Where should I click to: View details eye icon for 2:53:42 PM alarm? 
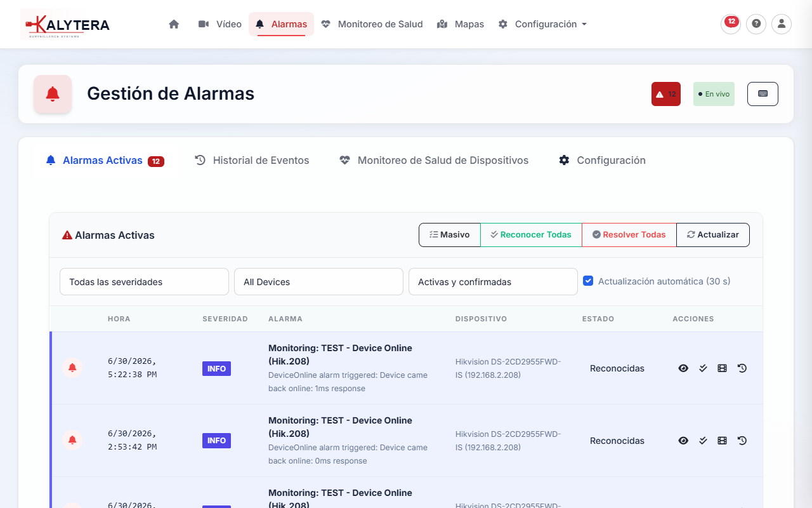[x=683, y=441]
